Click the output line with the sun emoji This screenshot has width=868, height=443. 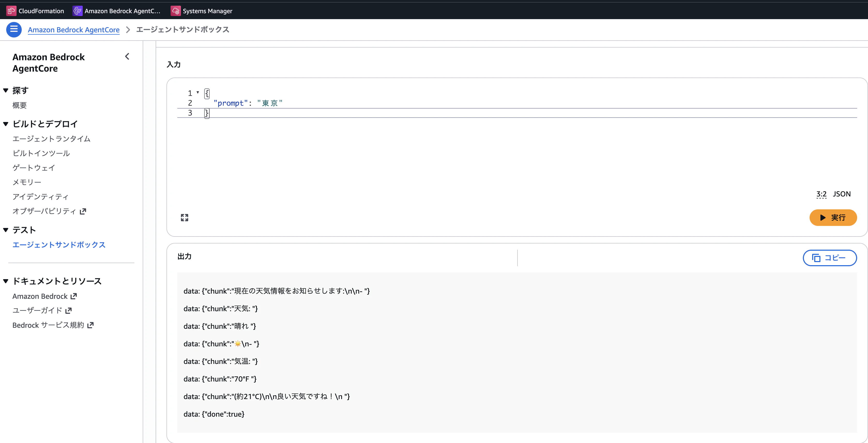(x=221, y=344)
